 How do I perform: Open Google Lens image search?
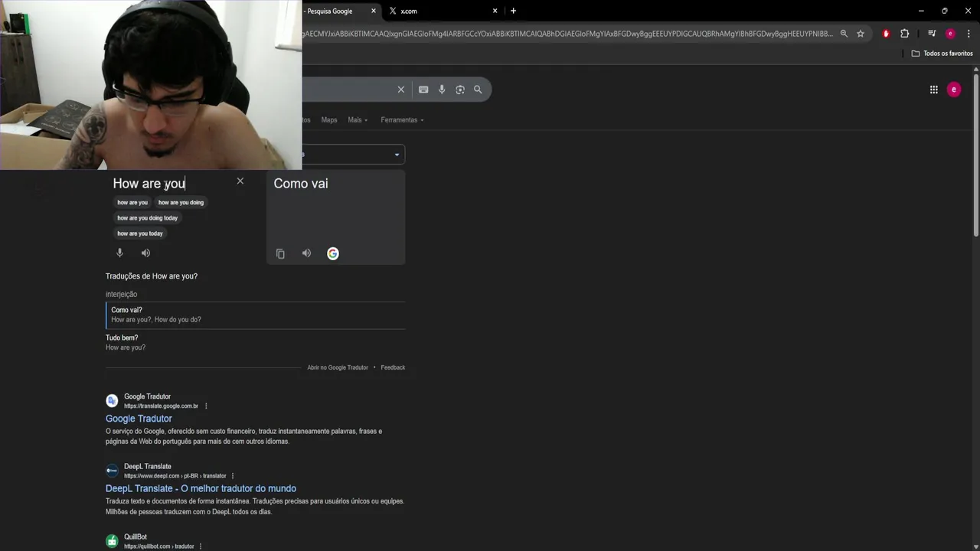[x=460, y=90]
